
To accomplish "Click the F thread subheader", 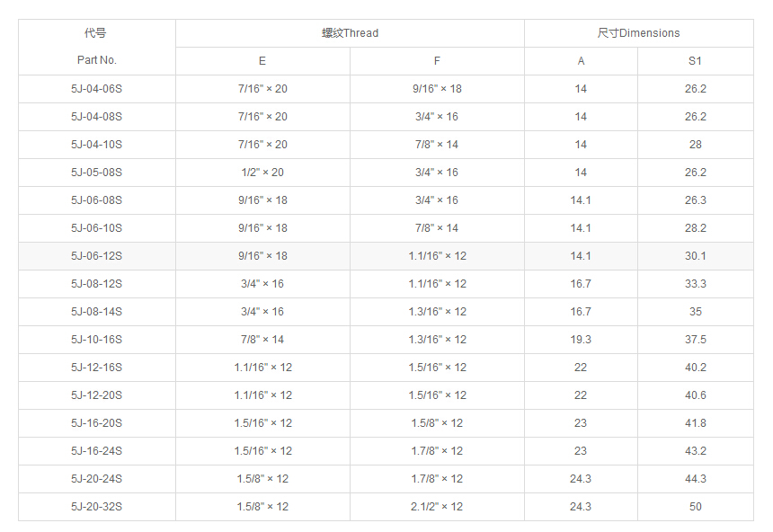I will tap(437, 61).
